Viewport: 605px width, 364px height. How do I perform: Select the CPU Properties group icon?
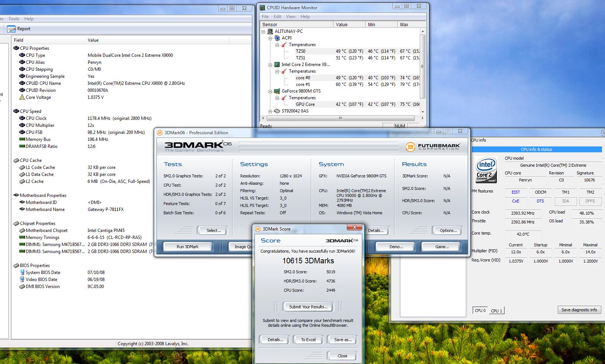click(16, 48)
